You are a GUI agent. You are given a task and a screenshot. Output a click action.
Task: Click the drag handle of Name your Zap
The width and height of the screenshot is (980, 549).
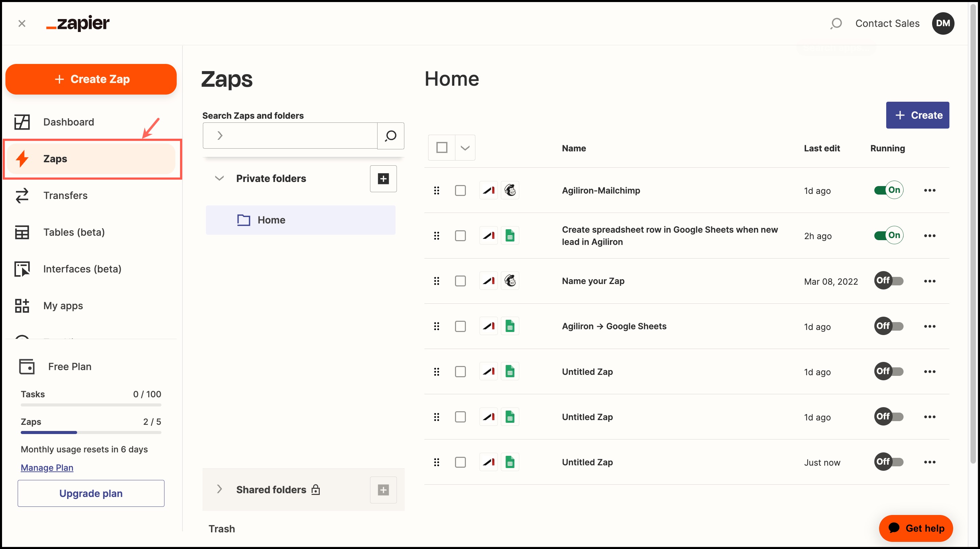coord(436,281)
